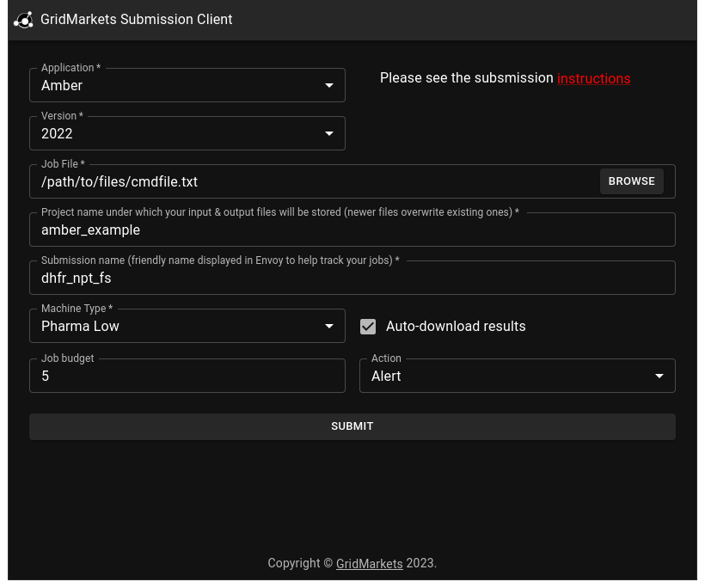Viewport: 705px width, 588px height.
Task: Click the 'GridMarkets Submission Client' title text
Action: pos(136,20)
